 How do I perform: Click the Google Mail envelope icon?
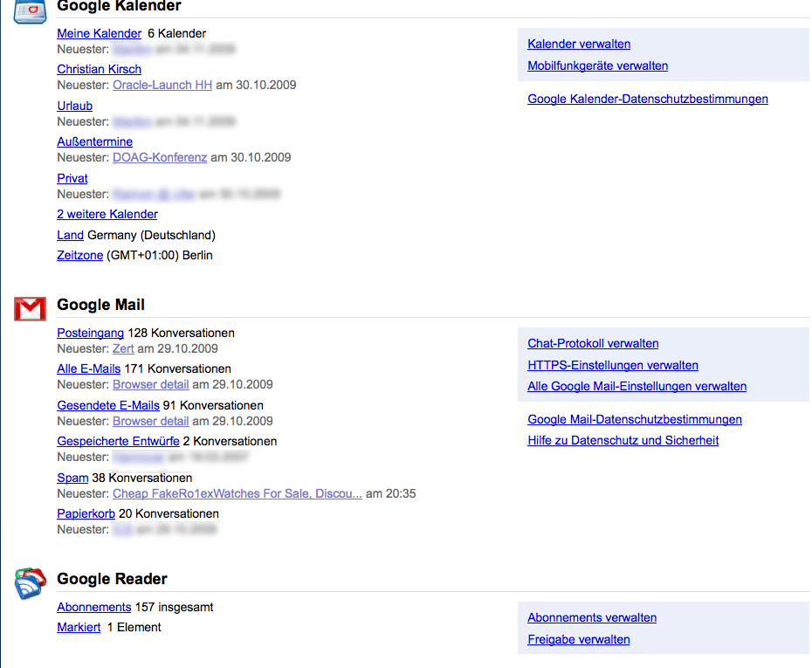(30, 308)
